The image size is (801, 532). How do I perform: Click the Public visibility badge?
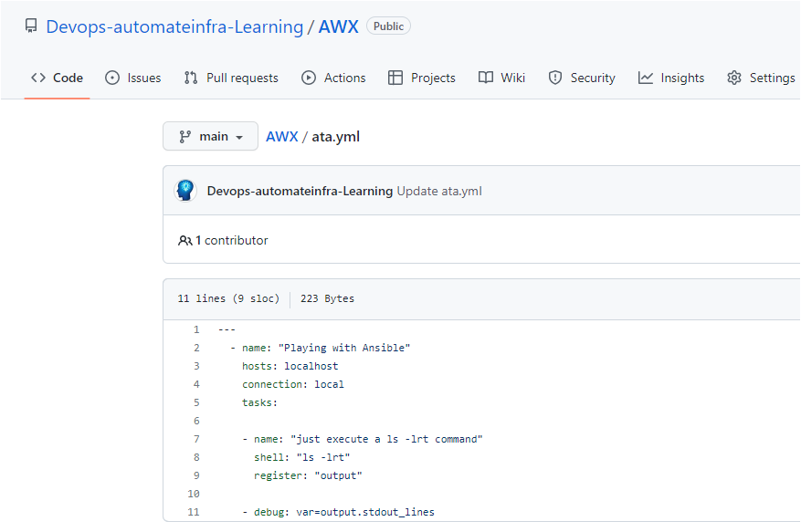coord(388,26)
